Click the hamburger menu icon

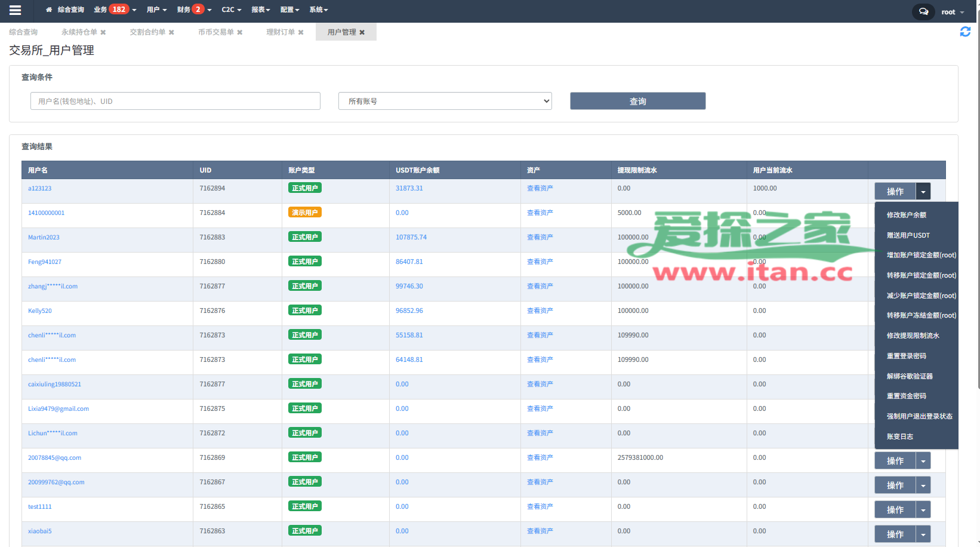tap(16, 10)
